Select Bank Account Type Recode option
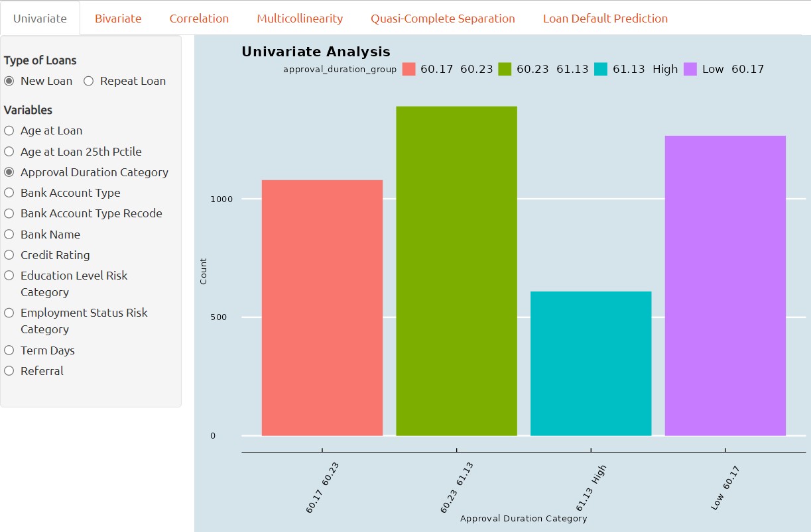Image resolution: width=811 pixels, height=532 pixels. coord(9,213)
